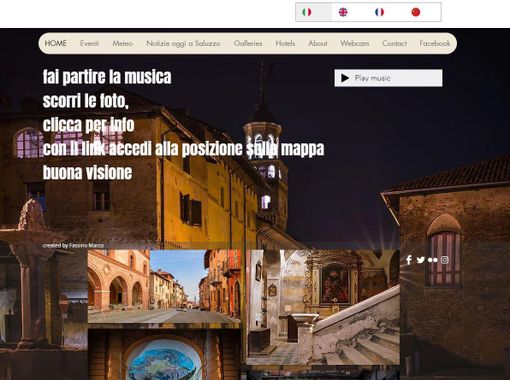The width and height of the screenshot is (510, 380).
Task: Open the arcade street photo thumbnail
Action: (164, 286)
